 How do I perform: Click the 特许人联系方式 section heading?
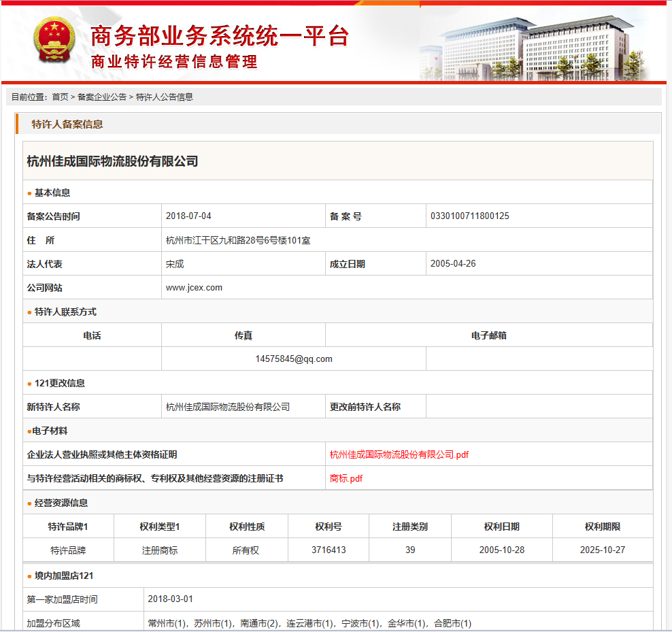point(65,312)
